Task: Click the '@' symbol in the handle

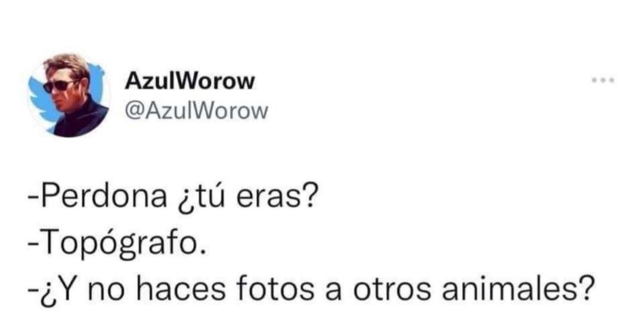Action: point(132,112)
